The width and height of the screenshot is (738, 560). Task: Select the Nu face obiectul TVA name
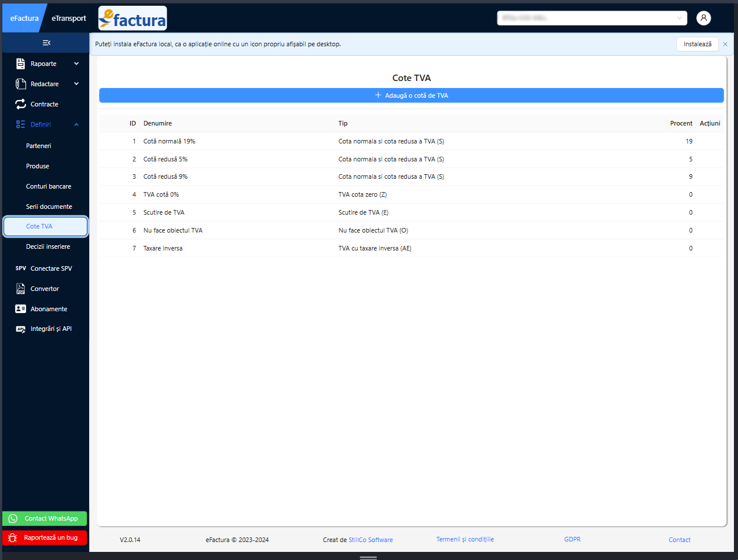pos(173,230)
